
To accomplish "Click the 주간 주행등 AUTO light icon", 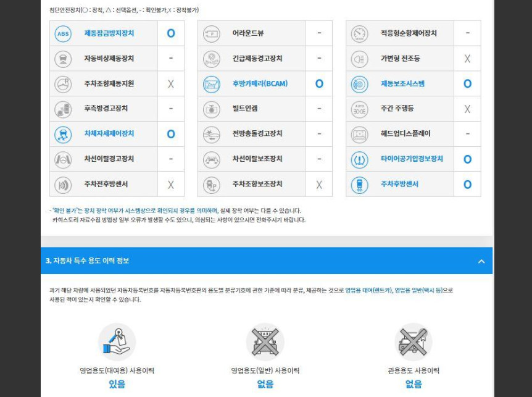I will 360,109.
